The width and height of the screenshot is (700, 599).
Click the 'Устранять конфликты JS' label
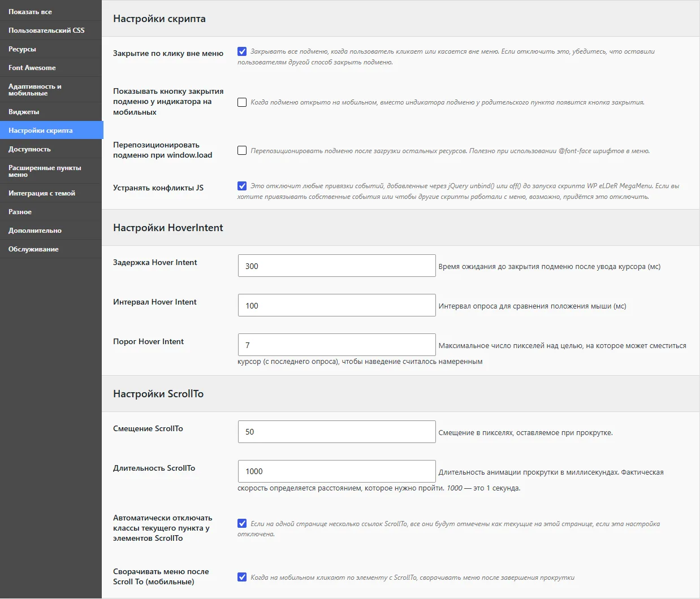(158, 188)
